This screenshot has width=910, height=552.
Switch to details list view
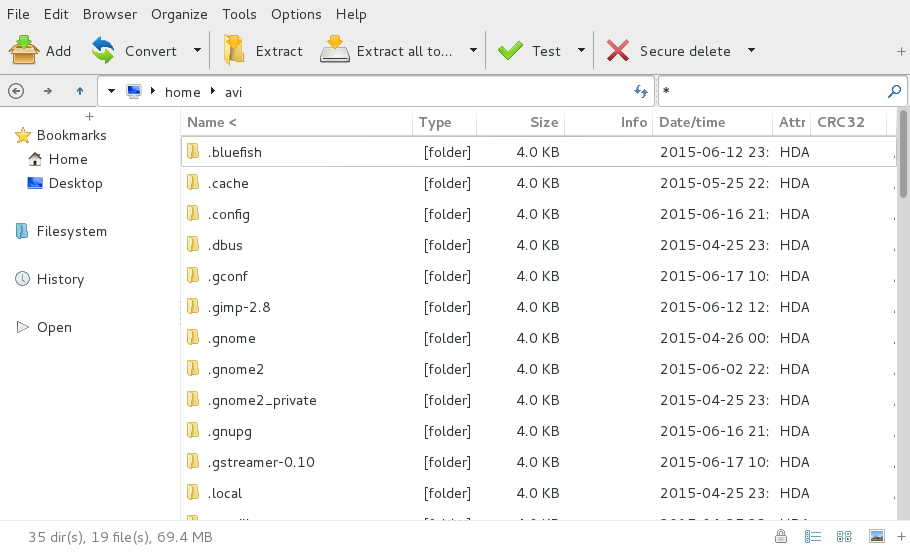tap(813, 537)
